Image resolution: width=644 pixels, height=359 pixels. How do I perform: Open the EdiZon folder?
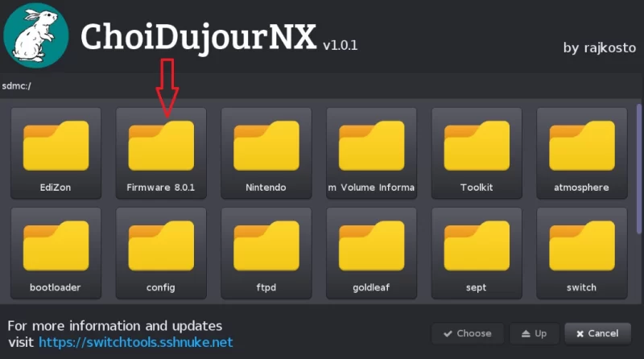click(56, 153)
